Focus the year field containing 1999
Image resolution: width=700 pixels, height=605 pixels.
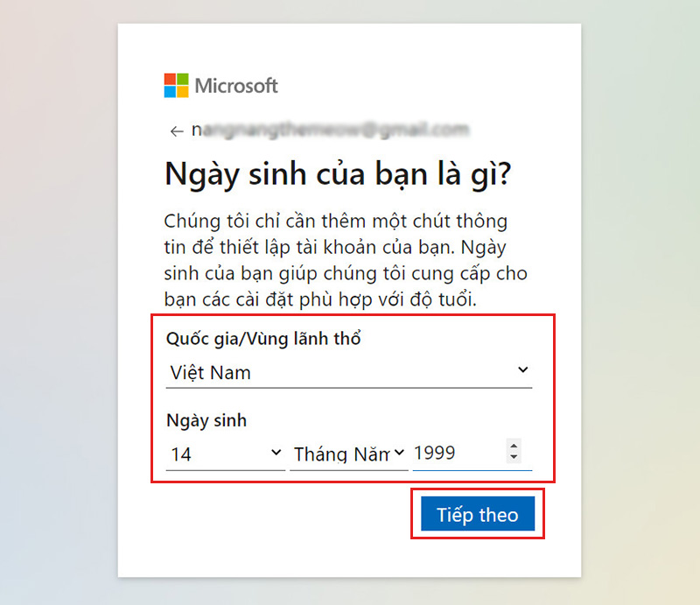tap(472, 454)
